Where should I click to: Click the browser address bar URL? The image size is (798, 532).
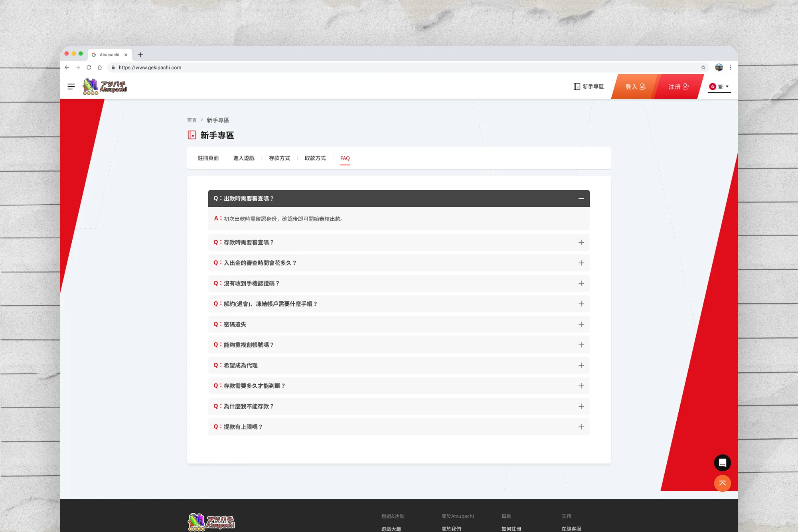tap(150, 67)
